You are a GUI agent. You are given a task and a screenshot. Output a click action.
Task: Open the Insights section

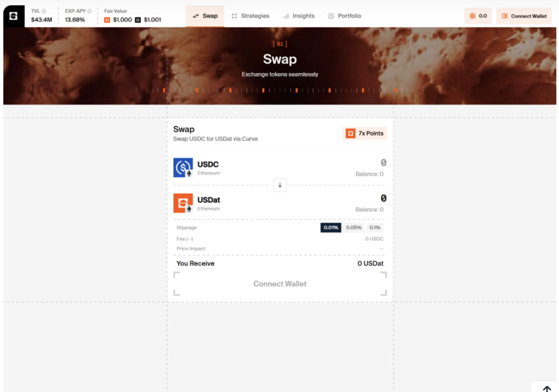[x=298, y=15]
